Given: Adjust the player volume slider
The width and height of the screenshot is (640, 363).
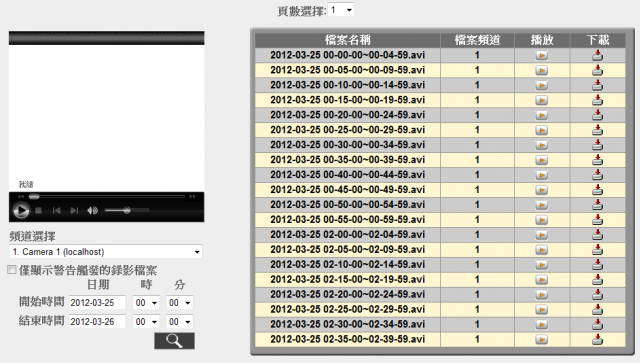Looking at the screenshot, I should (127, 210).
